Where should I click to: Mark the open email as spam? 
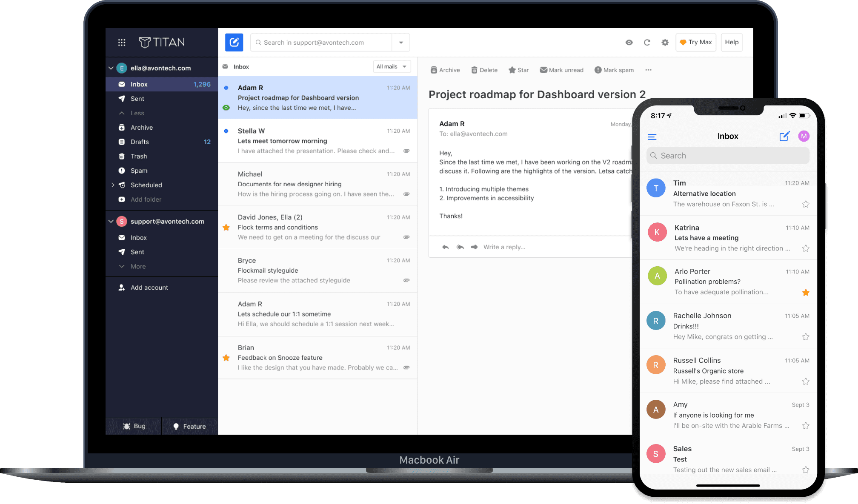click(614, 70)
